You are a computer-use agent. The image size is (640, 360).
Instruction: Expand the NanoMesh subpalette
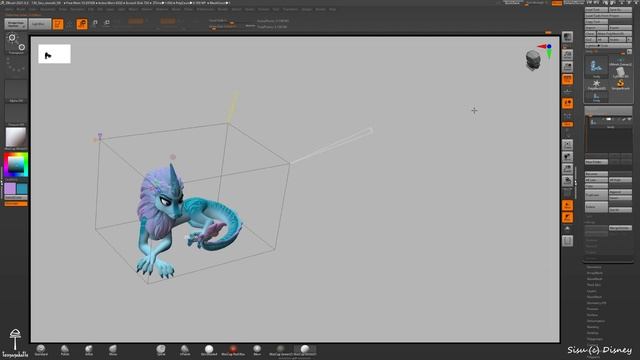(595, 279)
